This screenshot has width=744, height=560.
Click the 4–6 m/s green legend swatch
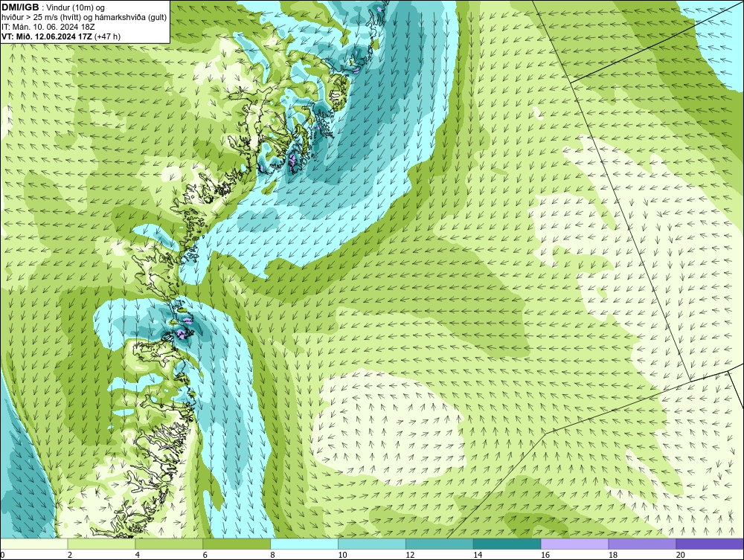point(169,544)
